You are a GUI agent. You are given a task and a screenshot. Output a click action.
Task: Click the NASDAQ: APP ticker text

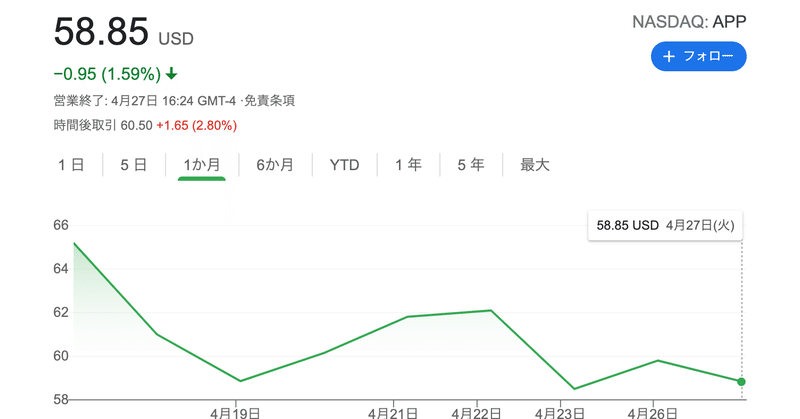pyautogui.click(x=689, y=22)
